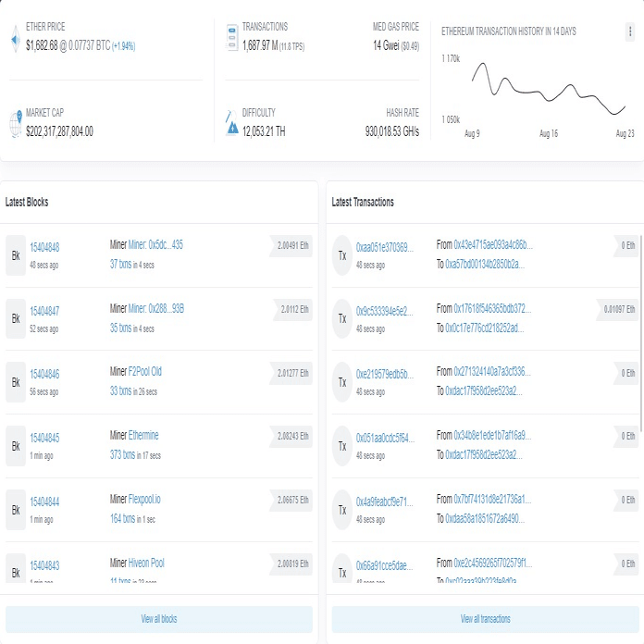This screenshot has height=644, width=644.
Task: View 37 txns in block 15404848
Action: 120,264
